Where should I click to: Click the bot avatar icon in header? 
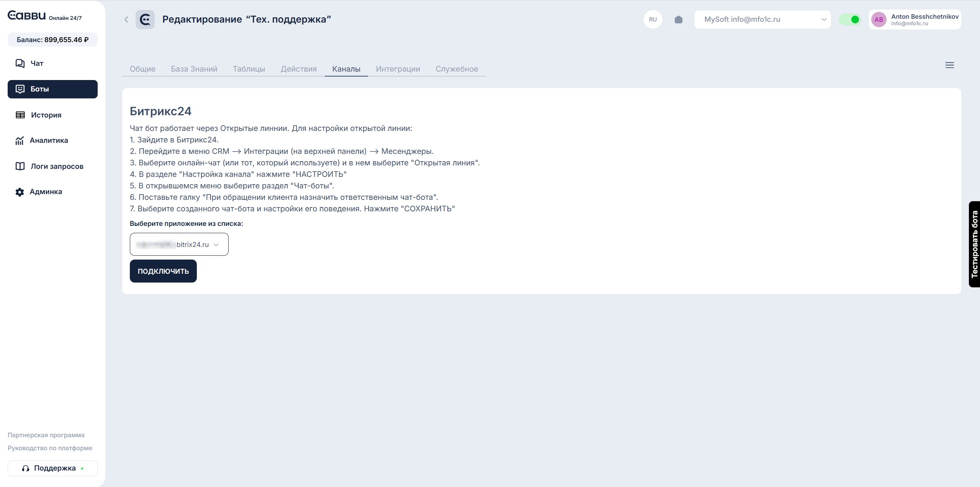click(x=145, y=20)
